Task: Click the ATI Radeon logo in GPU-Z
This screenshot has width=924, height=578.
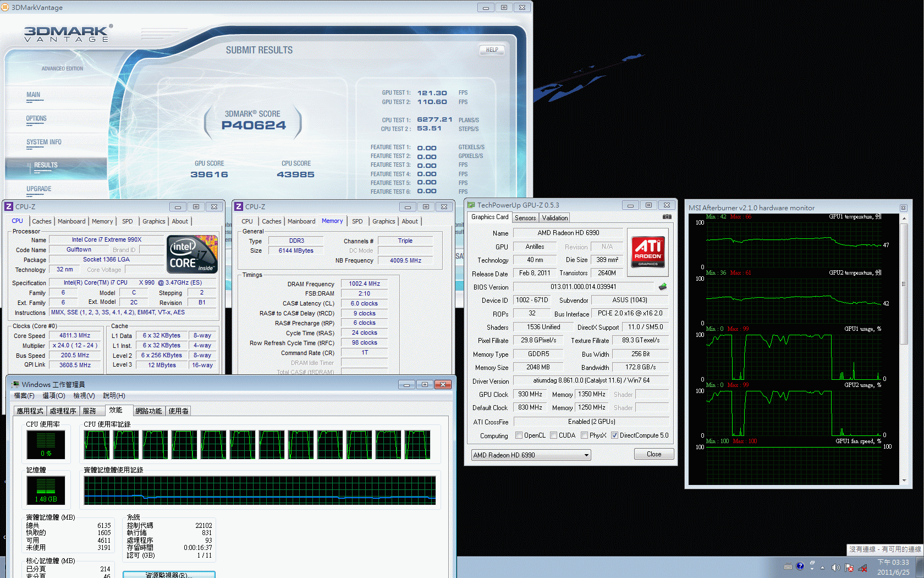Action: click(x=648, y=252)
